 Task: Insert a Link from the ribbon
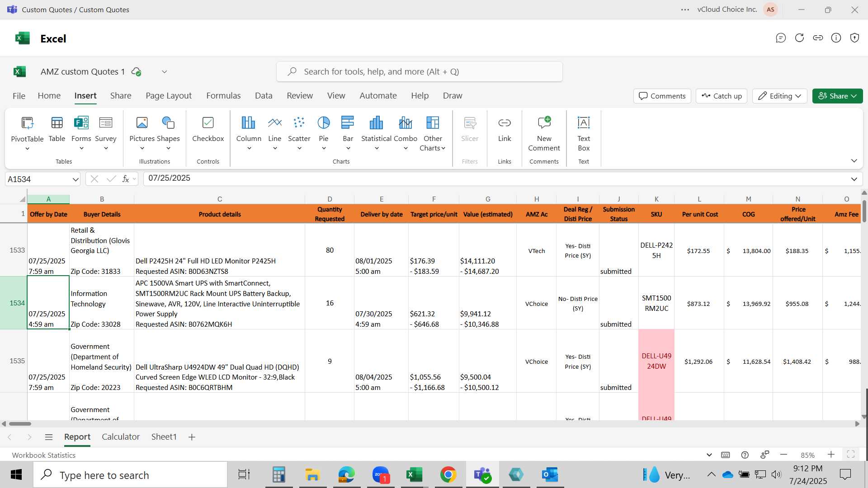[505, 129]
